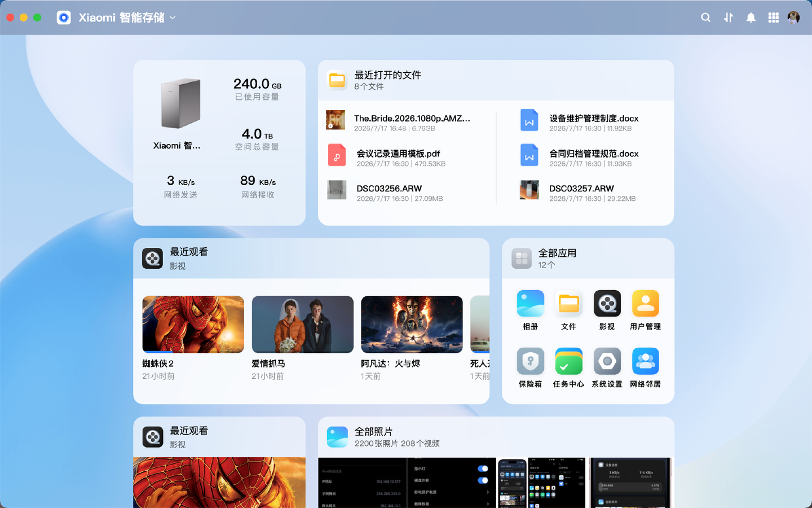812x508 pixels.
Task: Open the file name DSC03257.ARW
Action: [581, 189]
